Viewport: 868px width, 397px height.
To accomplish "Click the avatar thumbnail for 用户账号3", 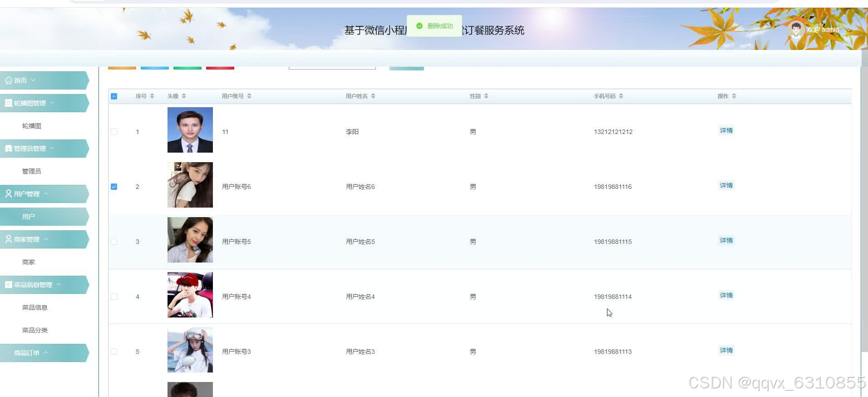I will [190, 350].
